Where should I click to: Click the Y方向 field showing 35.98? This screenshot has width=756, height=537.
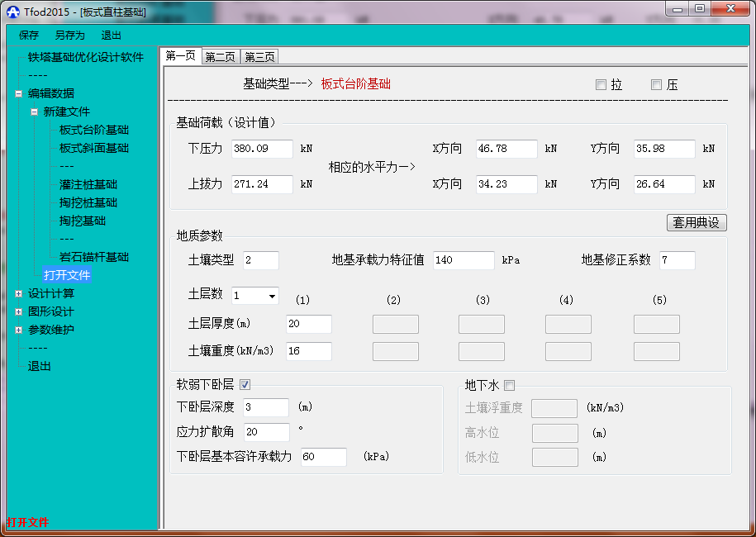(664, 149)
